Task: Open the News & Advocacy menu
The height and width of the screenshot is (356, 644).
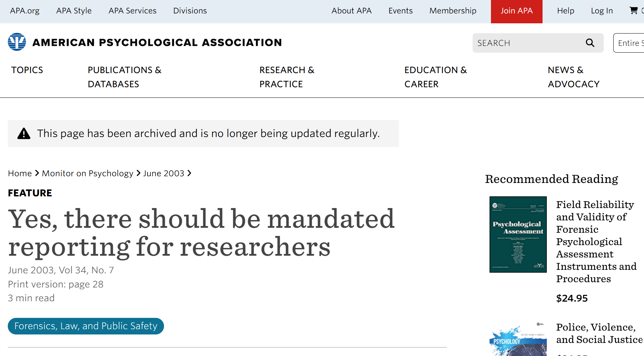Action: 574,77
